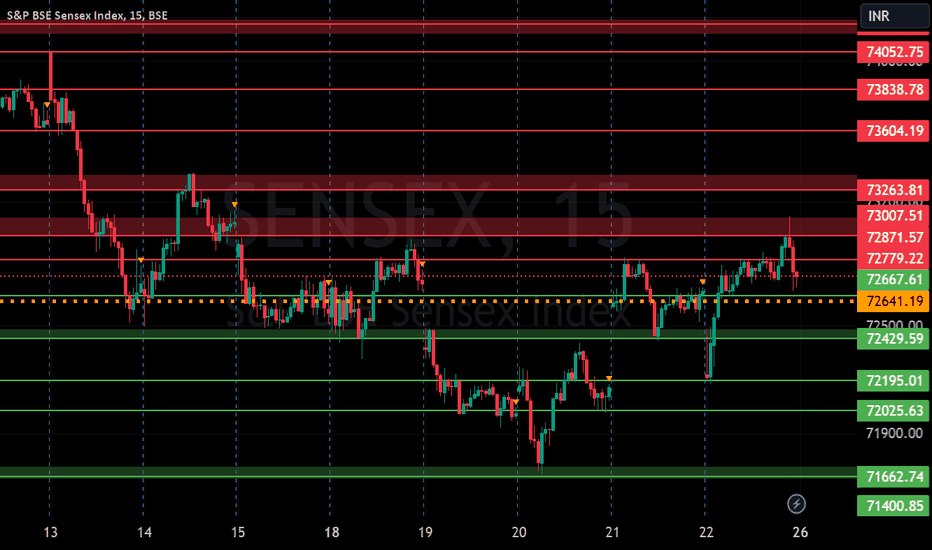932x550 pixels.
Task: Click date 22 on the time axis
Action: pos(706,532)
